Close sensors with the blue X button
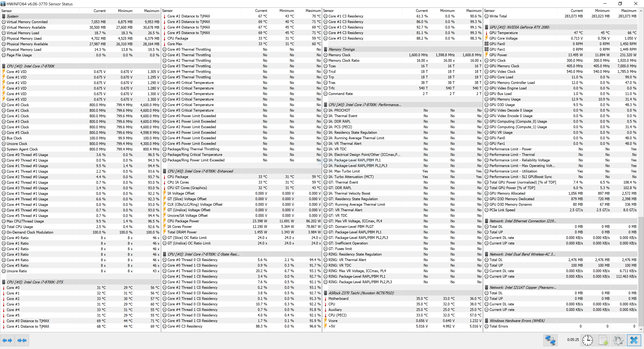This screenshot has height=349, width=644. point(634,340)
